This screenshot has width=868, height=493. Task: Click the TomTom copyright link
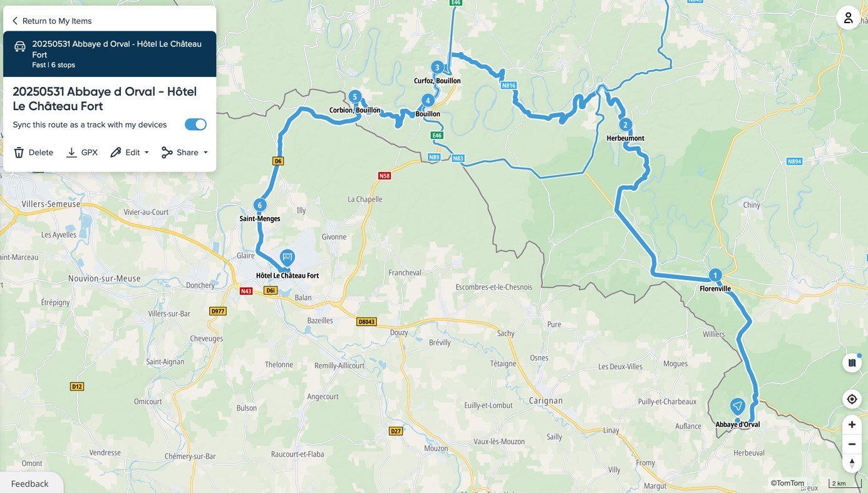click(787, 483)
